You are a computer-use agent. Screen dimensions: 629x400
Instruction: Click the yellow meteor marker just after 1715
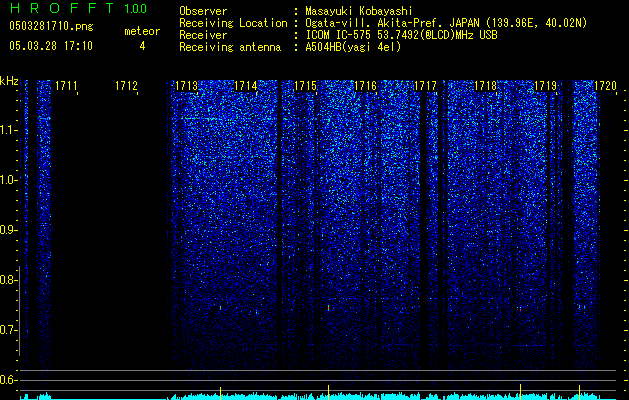point(329,392)
